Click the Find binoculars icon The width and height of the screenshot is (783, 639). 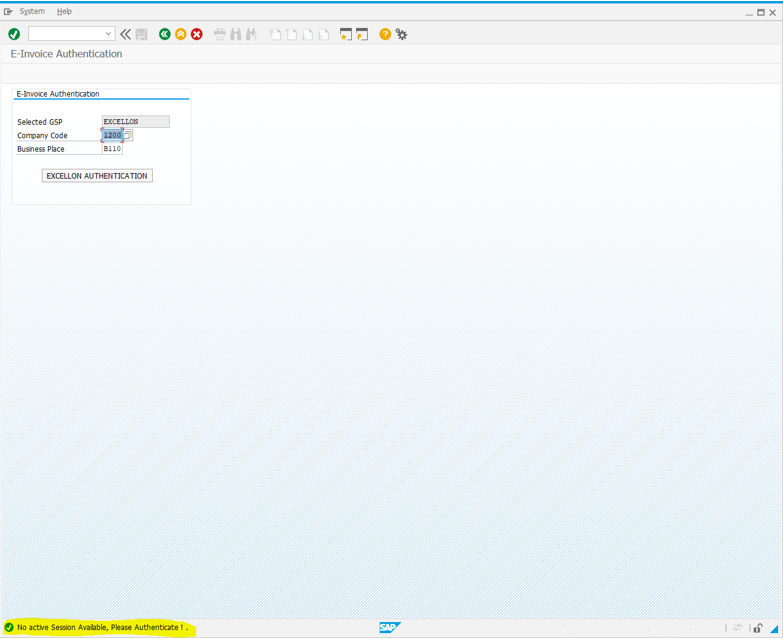(x=236, y=34)
